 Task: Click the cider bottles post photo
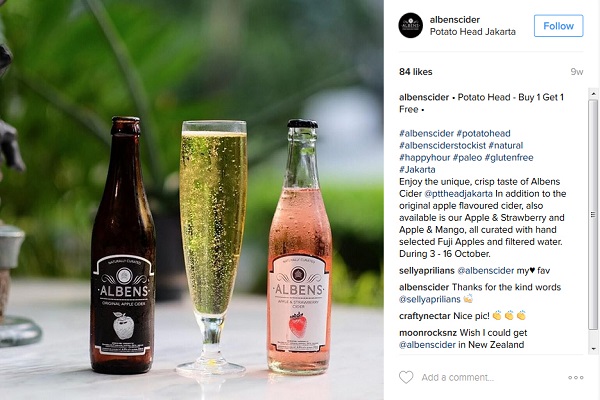(192, 200)
